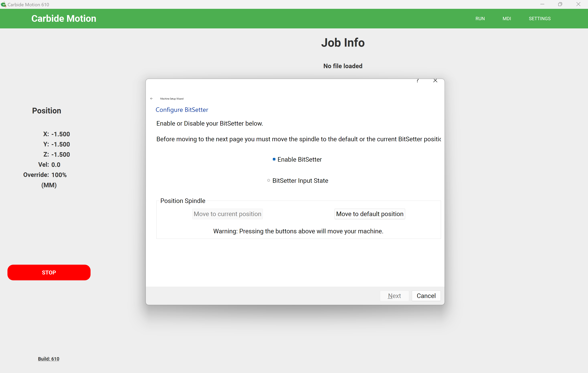588x373 pixels.
Task: Open the RUN menu
Action: tap(480, 18)
